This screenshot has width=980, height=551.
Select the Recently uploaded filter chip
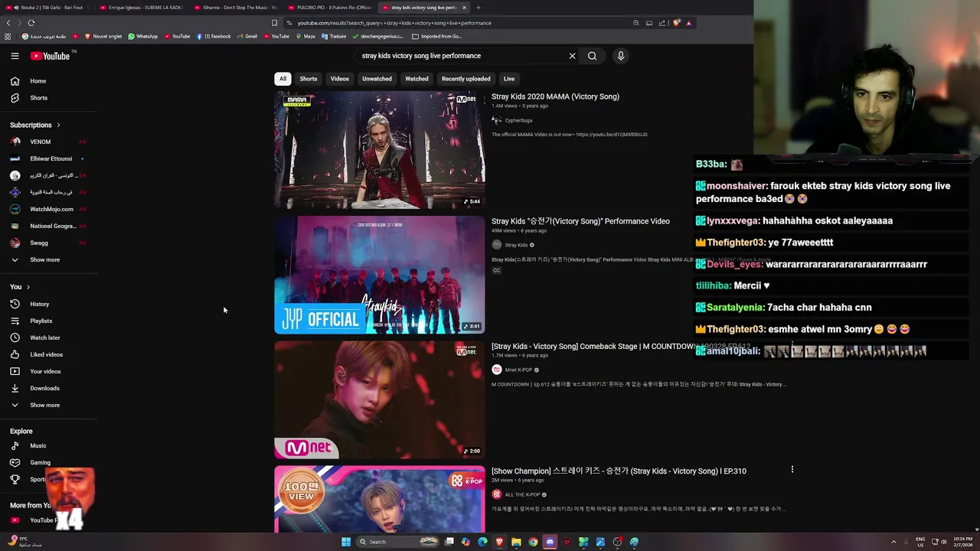pos(465,79)
